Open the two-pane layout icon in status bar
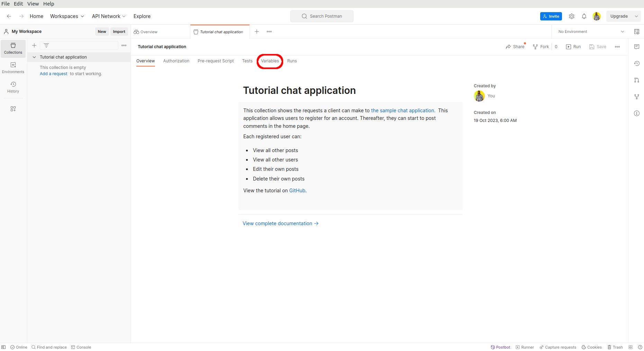The width and height of the screenshot is (644, 351). pos(631,347)
